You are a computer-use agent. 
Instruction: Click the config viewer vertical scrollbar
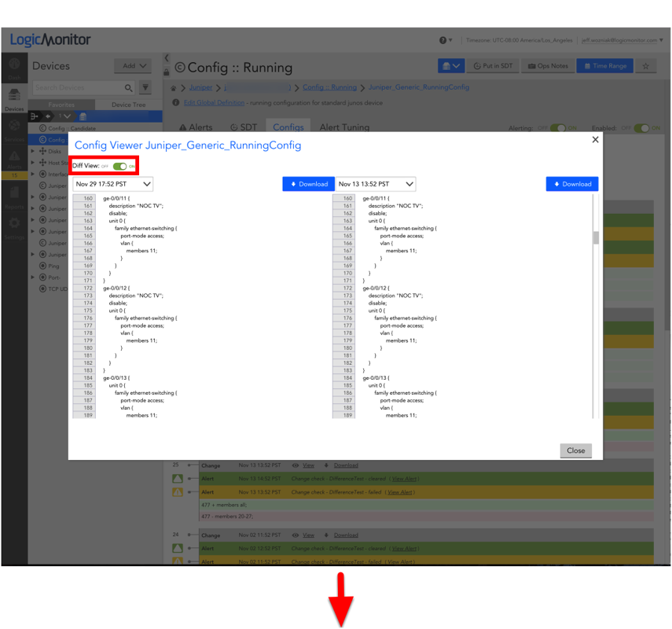point(596,237)
